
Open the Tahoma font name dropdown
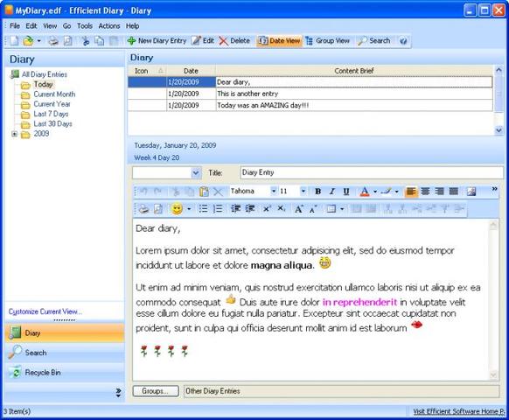(274, 191)
